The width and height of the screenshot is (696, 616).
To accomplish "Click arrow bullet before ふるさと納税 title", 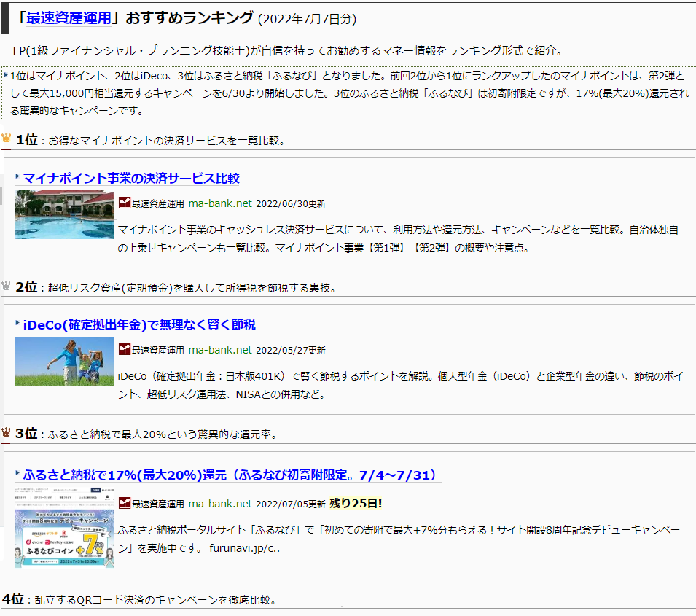I will (17, 473).
